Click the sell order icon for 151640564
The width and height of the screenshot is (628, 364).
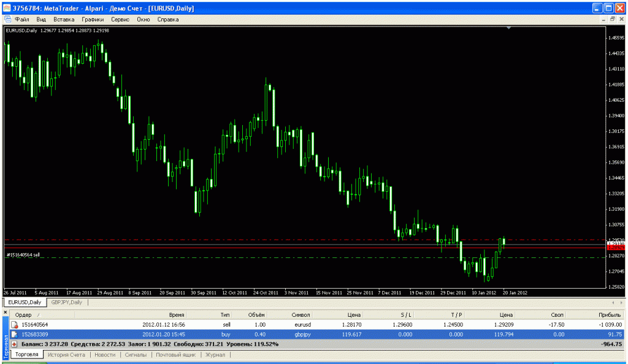point(14,325)
